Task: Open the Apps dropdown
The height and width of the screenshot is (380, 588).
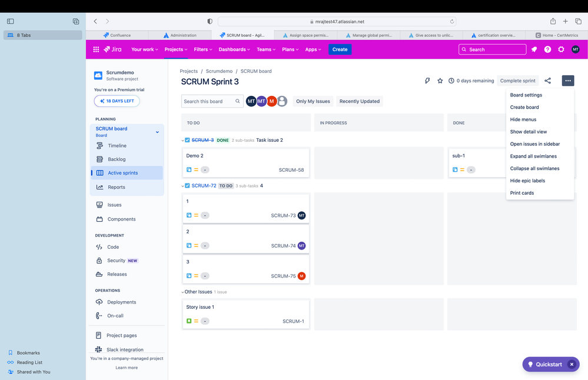Action: (x=313, y=49)
